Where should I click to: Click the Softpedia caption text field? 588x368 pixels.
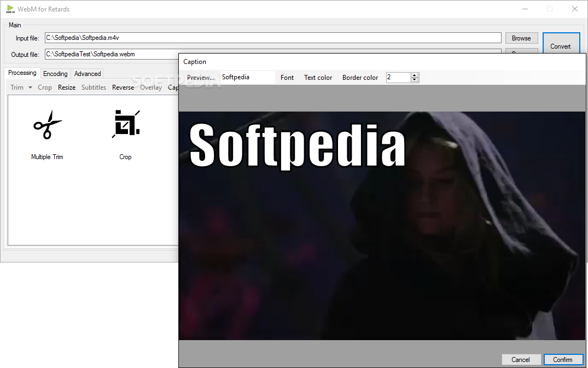point(247,77)
